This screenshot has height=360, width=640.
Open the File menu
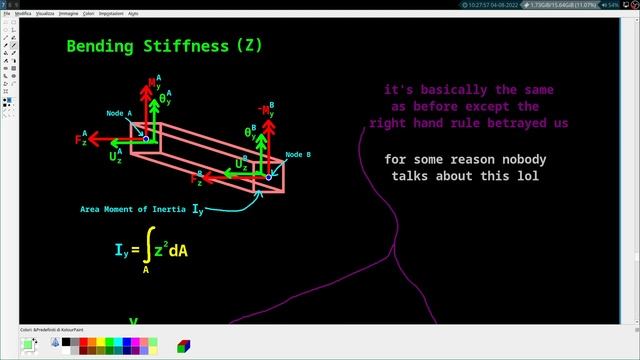click(x=7, y=13)
